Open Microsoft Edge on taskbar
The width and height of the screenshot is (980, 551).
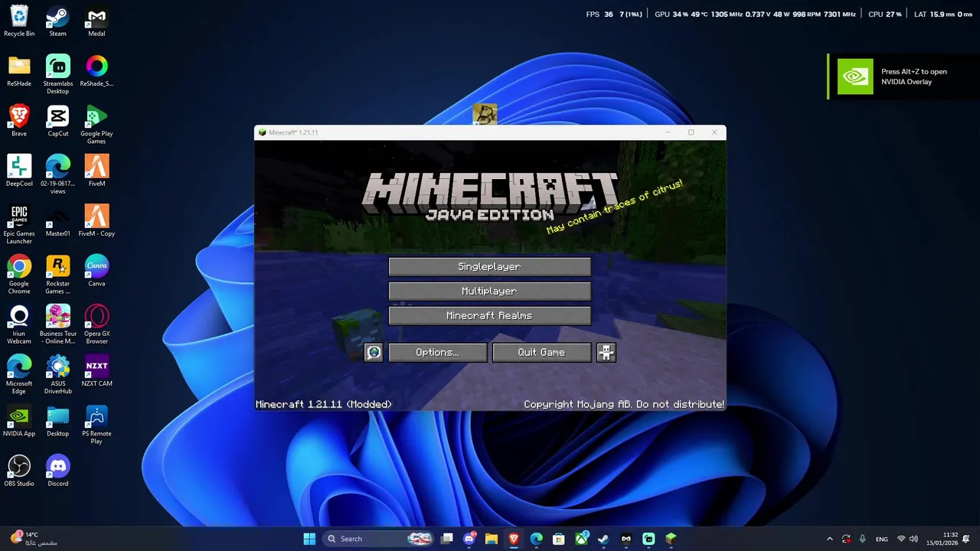[x=537, y=539]
